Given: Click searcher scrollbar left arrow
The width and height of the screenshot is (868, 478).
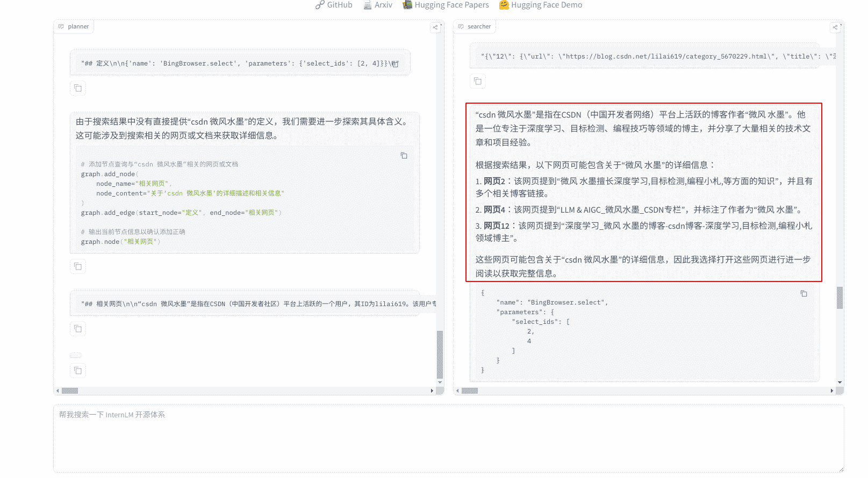Looking at the screenshot, I should (457, 391).
